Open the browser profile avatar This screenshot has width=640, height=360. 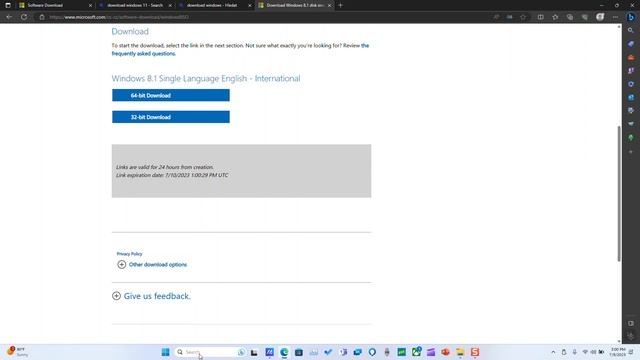point(600,17)
